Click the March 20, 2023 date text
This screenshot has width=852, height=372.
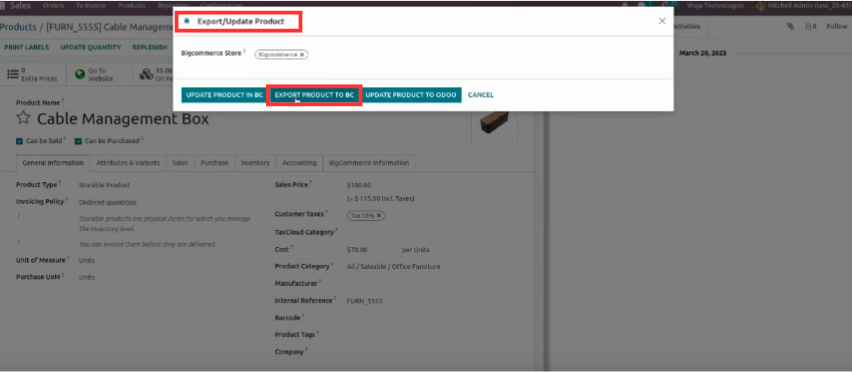point(703,53)
